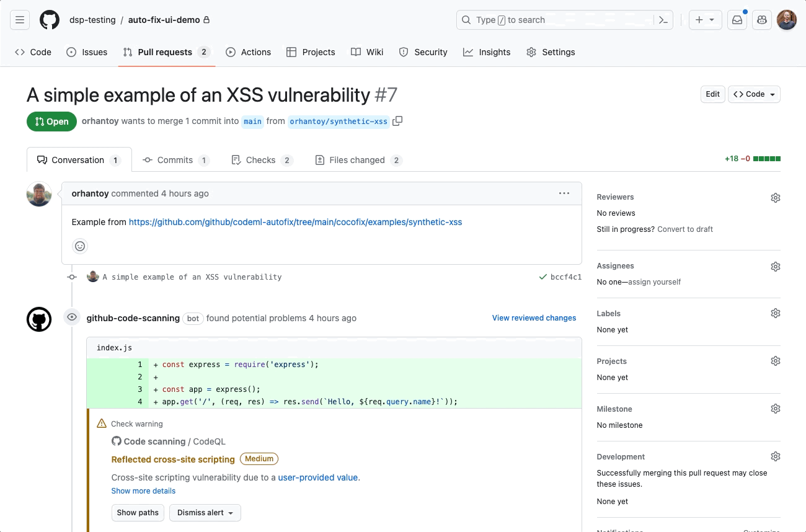Open the comment options ellipsis menu
Screen dimensions: 806x532
564,193
